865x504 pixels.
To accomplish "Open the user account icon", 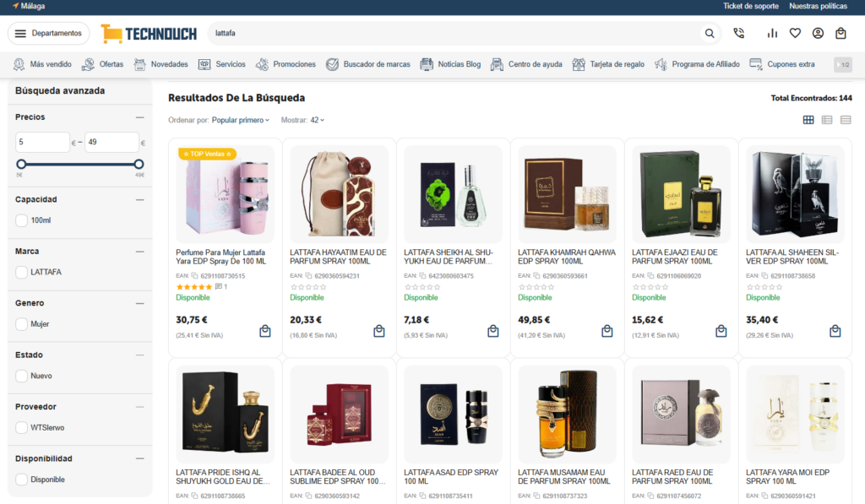I will pyautogui.click(x=818, y=33).
